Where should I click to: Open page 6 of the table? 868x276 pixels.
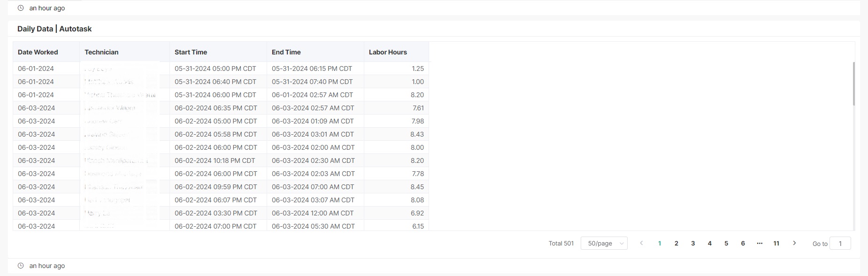(743, 243)
